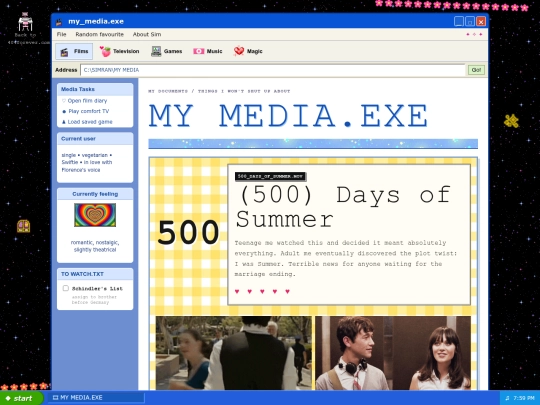540x405 pixels.
Task: Click the Games computer icon
Action: (x=156, y=51)
